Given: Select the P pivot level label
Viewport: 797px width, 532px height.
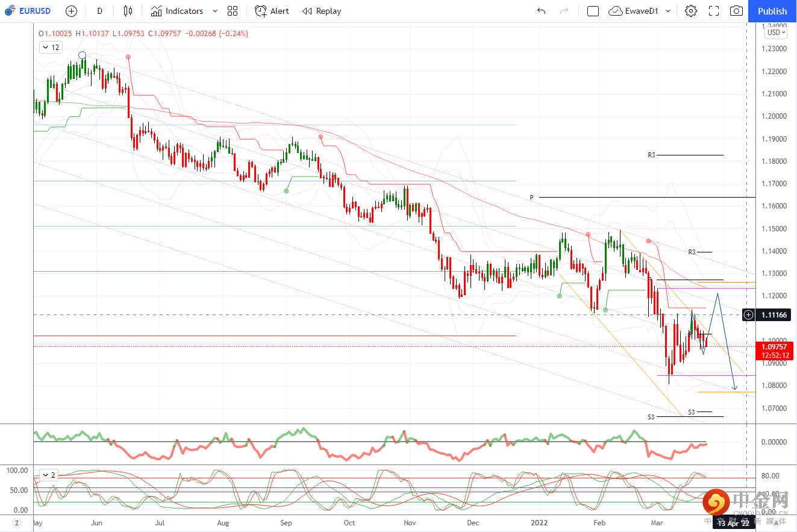Looking at the screenshot, I should [531, 198].
